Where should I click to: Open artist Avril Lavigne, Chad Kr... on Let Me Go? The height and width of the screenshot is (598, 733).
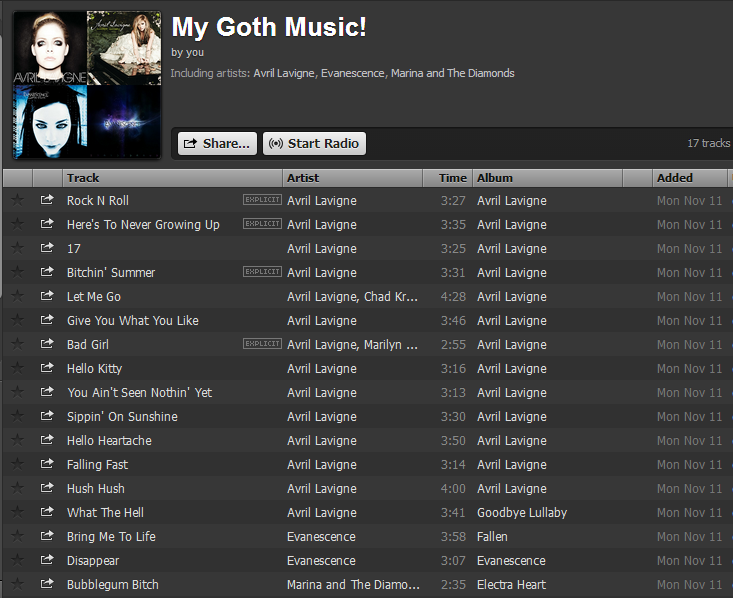pos(352,296)
